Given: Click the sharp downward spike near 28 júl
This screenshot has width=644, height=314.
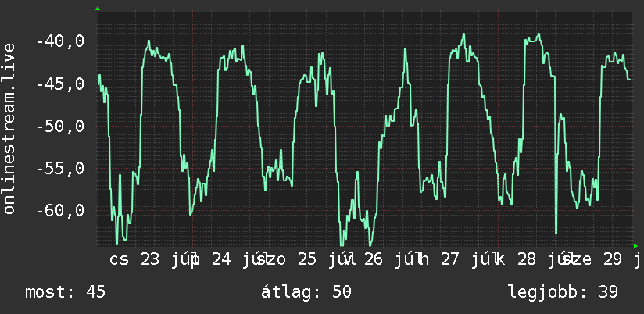Looking at the screenshot, I should (x=556, y=233).
